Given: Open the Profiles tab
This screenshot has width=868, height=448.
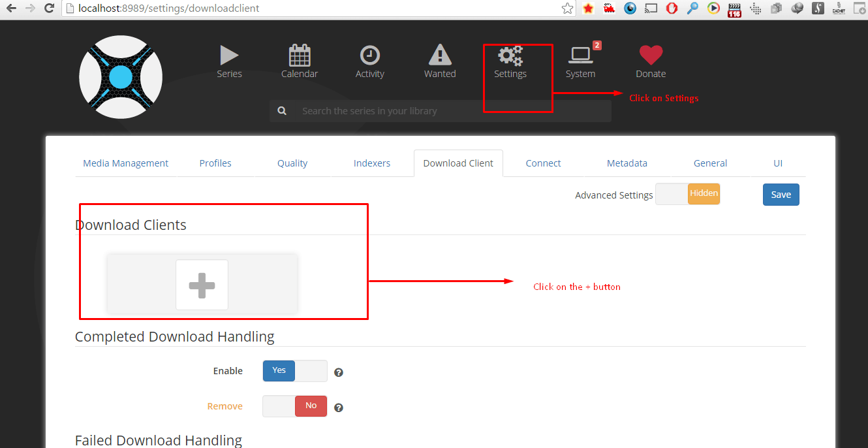Looking at the screenshot, I should point(215,163).
